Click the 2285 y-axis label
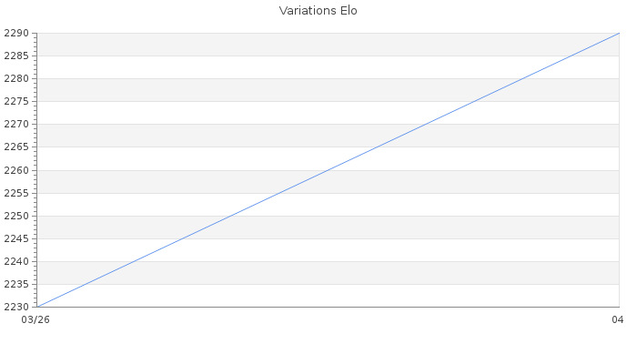 click(17, 56)
